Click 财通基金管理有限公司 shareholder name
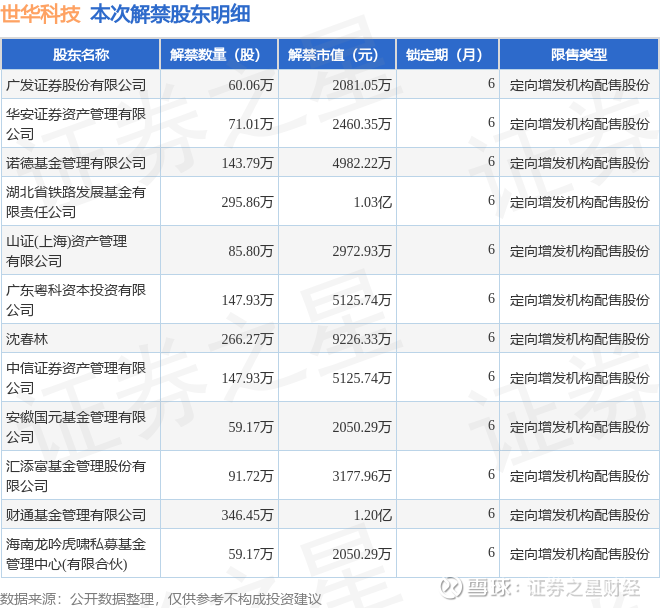 point(76,515)
